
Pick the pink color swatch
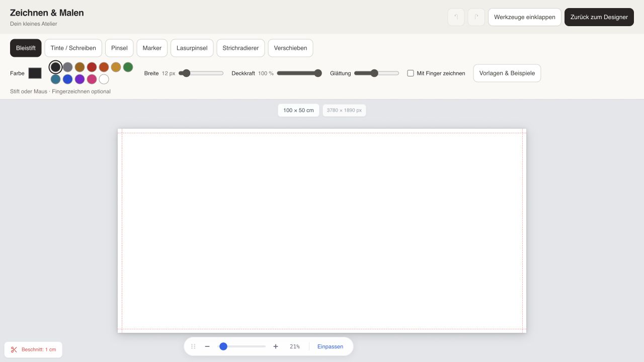click(x=92, y=79)
